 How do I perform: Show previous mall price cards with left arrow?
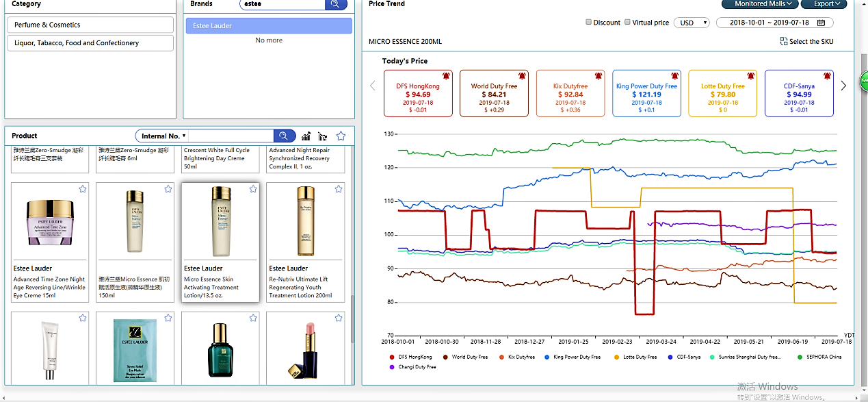point(373,86)
